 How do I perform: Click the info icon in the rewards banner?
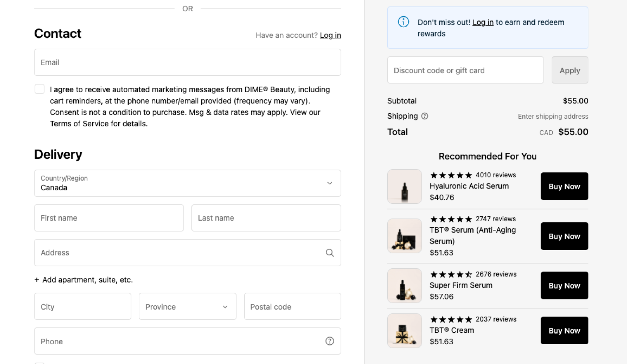point(403,22)
